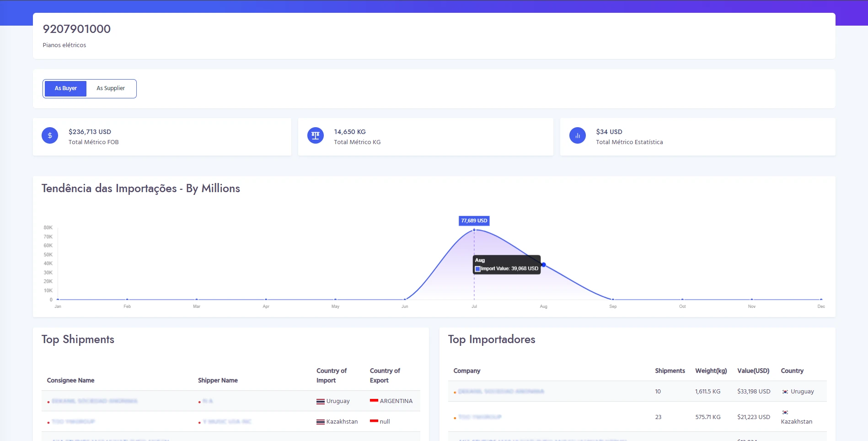The image size is (868, 441).
Task: Select the Aug data point on chart
Action: point(543,265)
